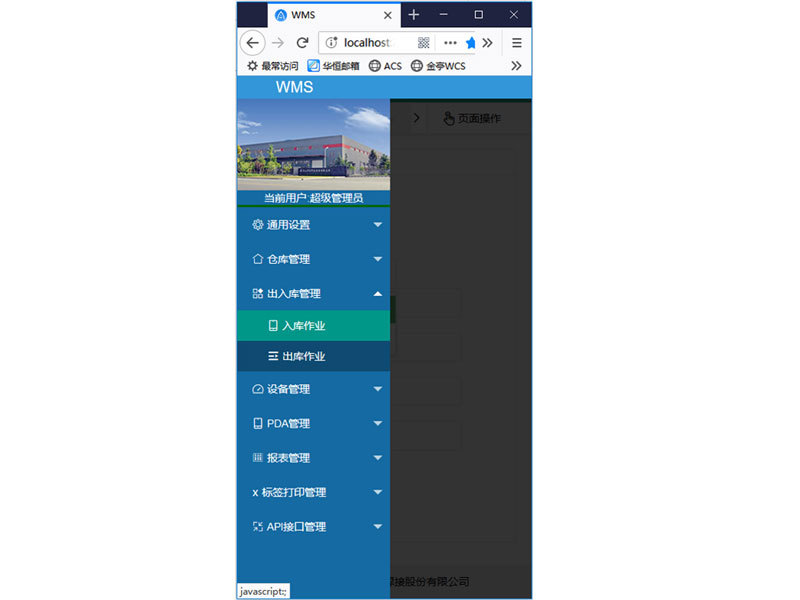Expand the 设备管理 menu section
Screen dimensions: 800x600
point(313,389)
